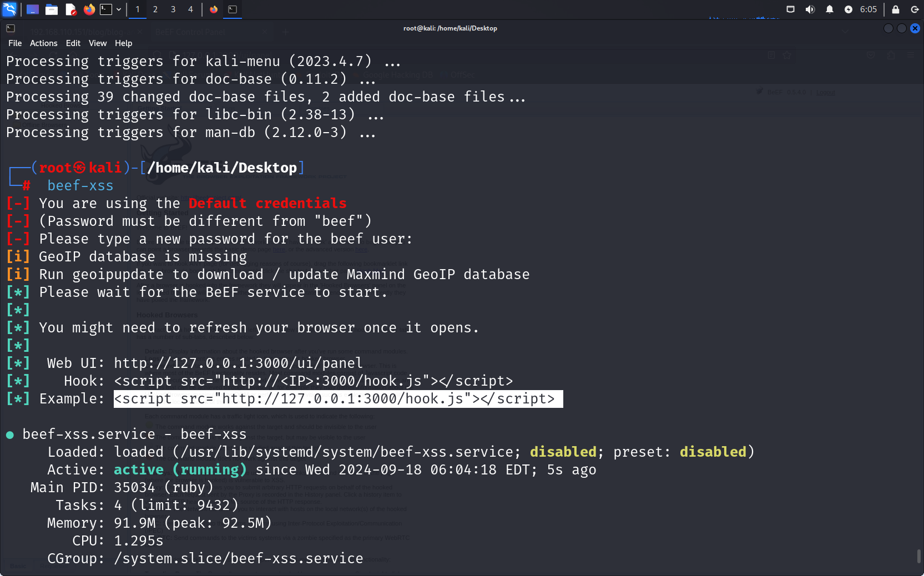Select the terminal window taskbar button

point(233,9)
